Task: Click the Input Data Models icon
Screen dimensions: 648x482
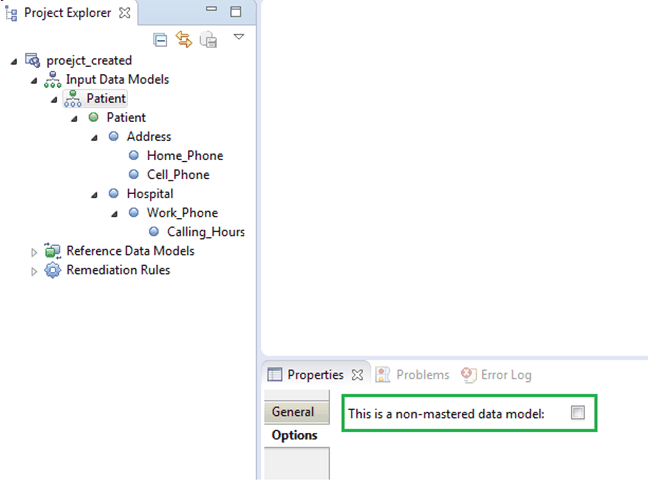Action: pos(52,79)
